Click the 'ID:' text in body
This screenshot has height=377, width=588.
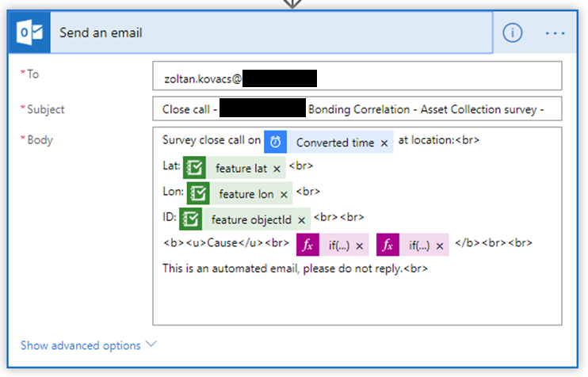click(169, 216)
